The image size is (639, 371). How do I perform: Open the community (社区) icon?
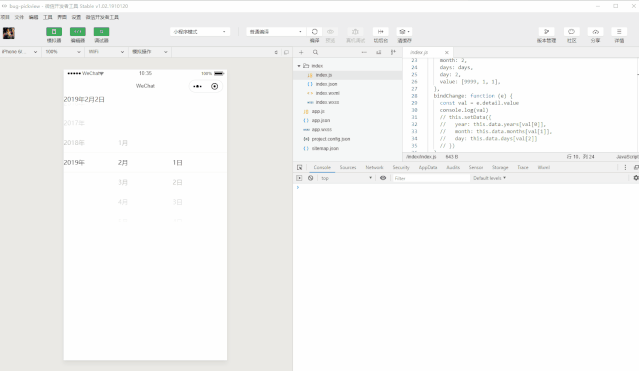pyautogui.click(x=571, y=32)
